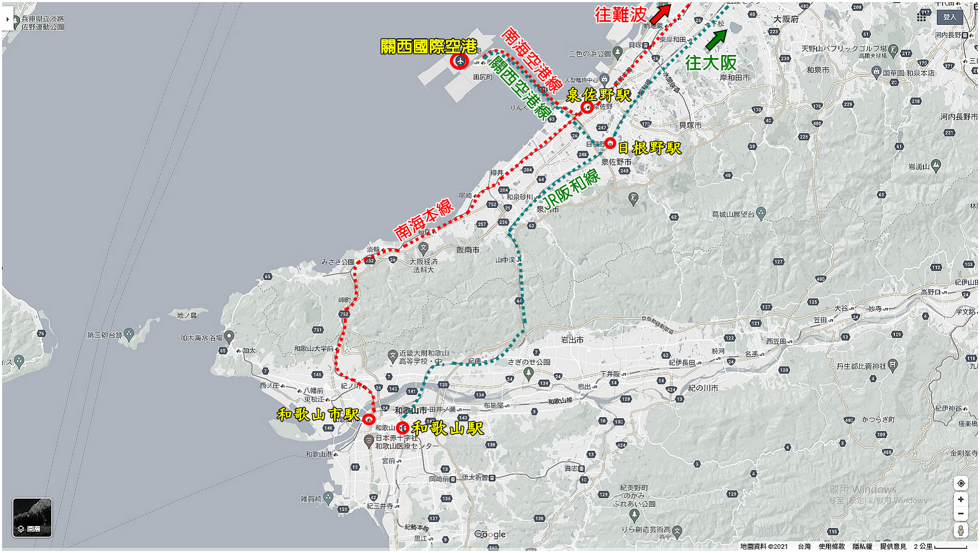Open the Google apps grid
The image size is (980, 553).
point(921,17)
